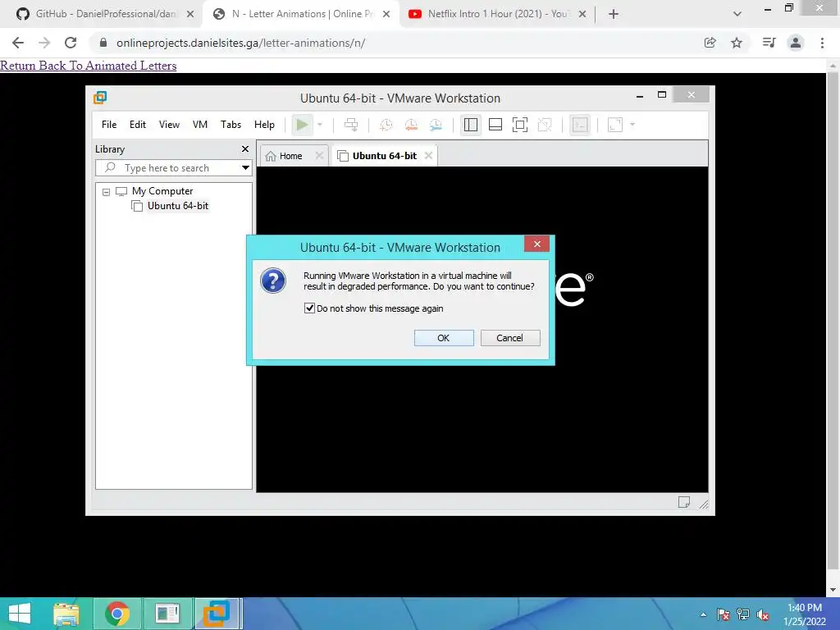Open the Snapshot Manager icon
The width and height of the screenshot is (840, 630).
pyautogui.click(x=436, y=125)
